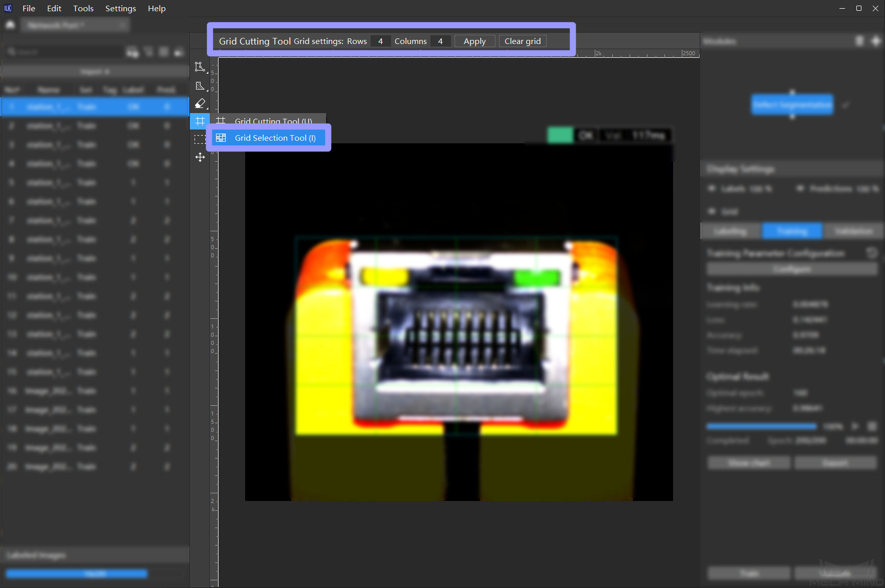Click the active Grid Cutting tool icon

[x=200, y=121]
